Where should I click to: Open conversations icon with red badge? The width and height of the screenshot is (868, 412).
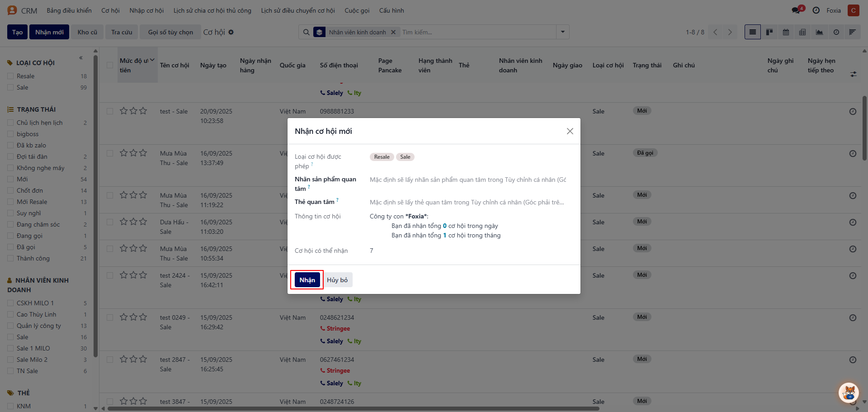[x=796, y=10]
